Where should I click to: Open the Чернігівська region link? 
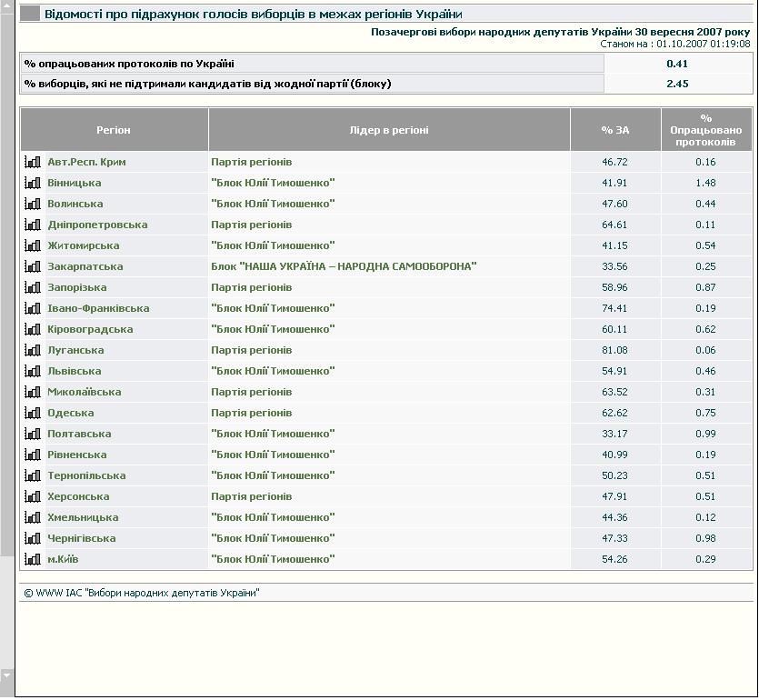81,538
